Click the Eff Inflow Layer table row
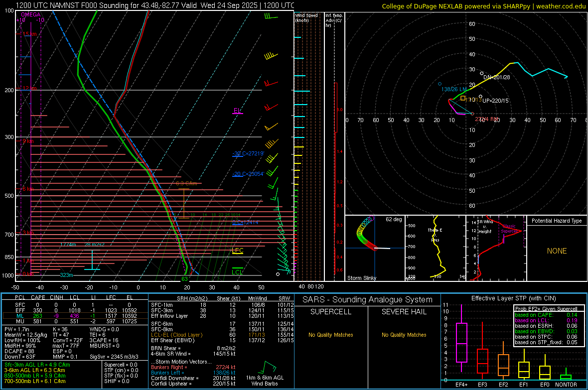 222,316
